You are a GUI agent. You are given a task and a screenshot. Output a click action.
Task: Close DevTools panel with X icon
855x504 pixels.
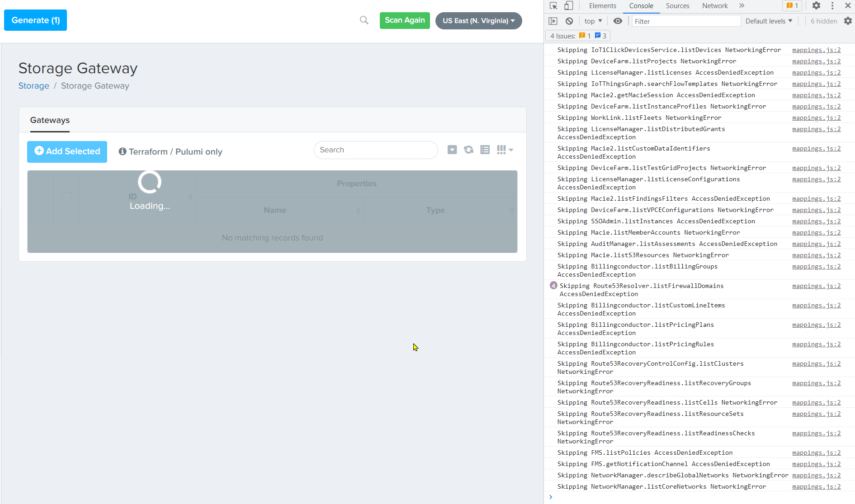(x=848, y=6)
